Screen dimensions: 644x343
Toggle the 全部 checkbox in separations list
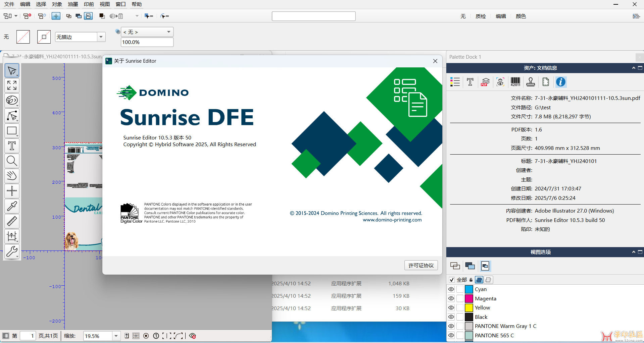tap(452, 280)
